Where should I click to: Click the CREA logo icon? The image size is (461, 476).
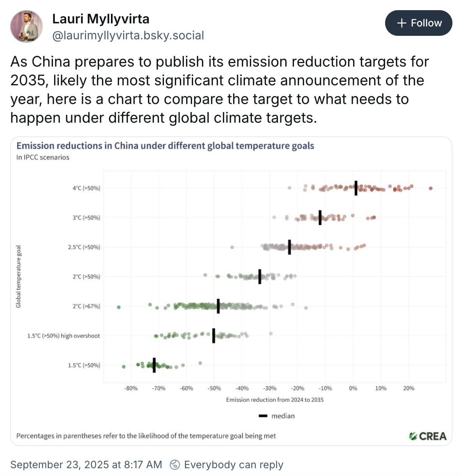coord(413,436)
